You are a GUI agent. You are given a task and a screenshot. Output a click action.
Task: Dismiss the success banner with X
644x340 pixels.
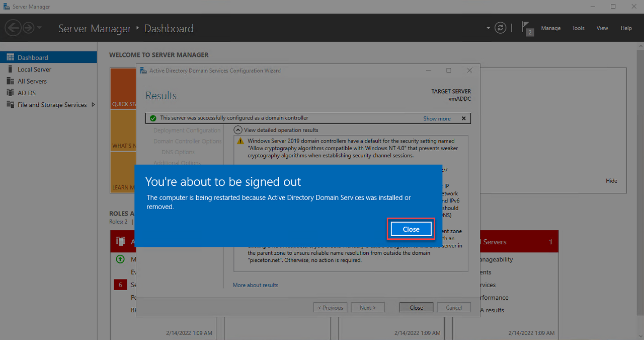pyautogui.click(x=463, y=118)
